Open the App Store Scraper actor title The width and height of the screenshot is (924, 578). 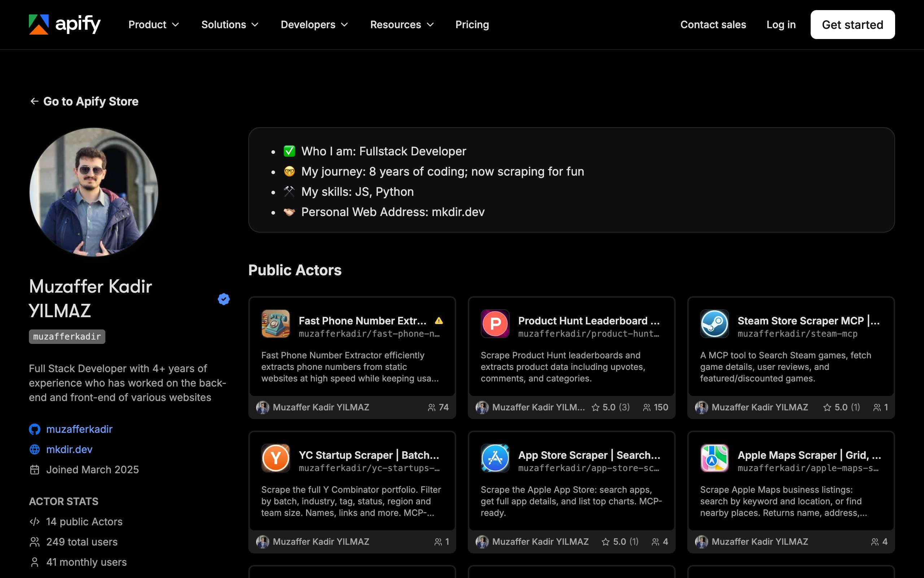pyautogui.click(x=589, y=455)
